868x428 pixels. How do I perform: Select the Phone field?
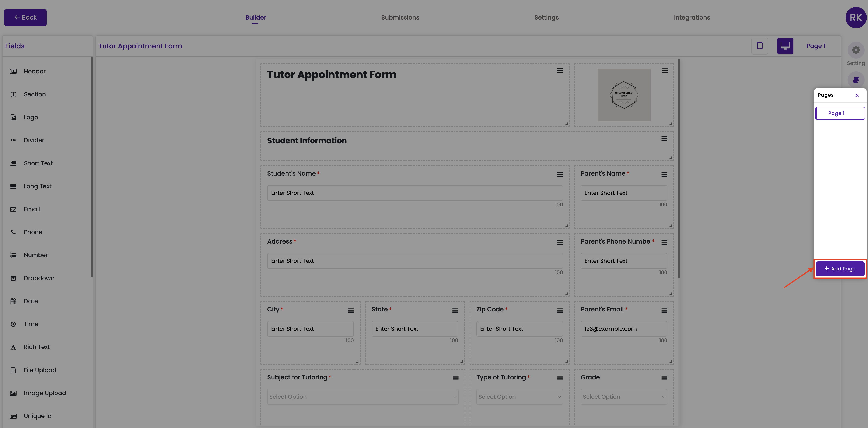[33, 232]
